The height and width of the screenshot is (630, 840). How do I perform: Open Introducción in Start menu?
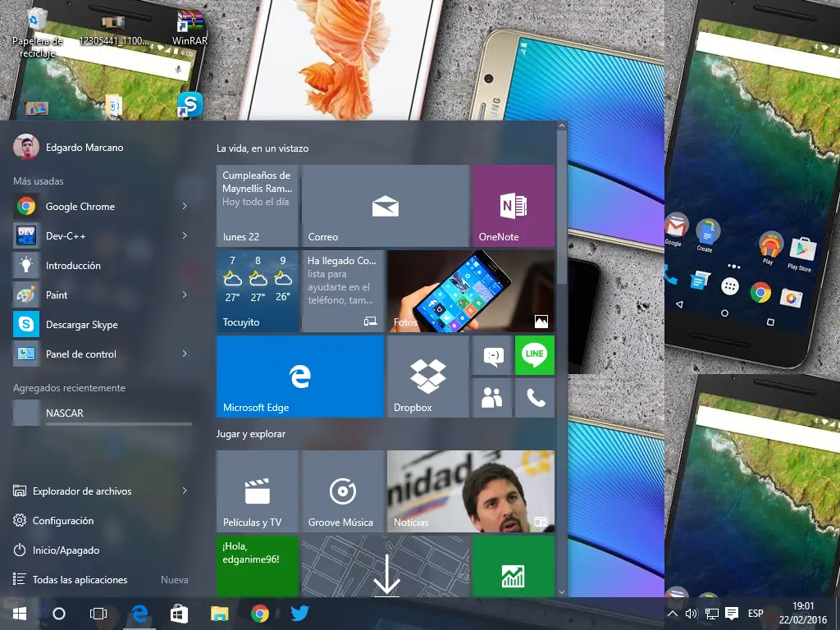click(102, 265)
